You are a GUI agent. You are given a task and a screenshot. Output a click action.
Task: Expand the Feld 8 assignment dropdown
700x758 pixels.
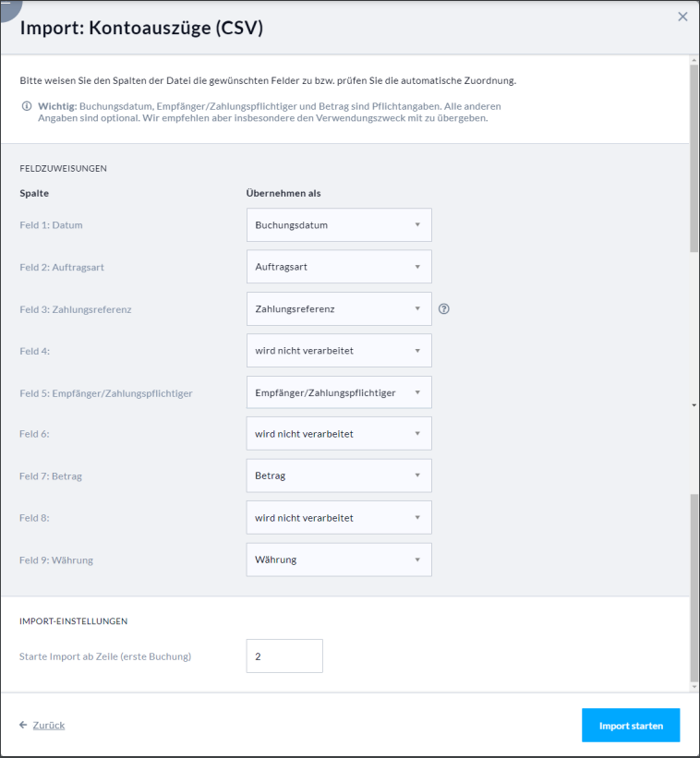pos(339,518)
